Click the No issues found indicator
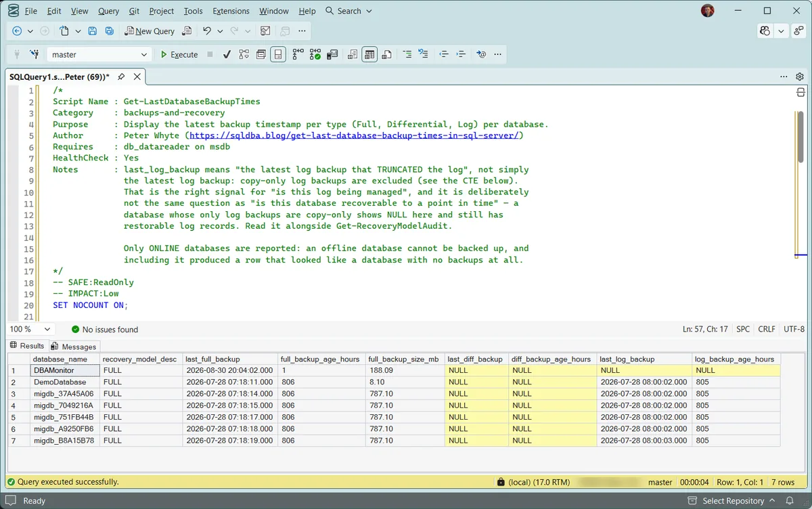This screenshot has height=509, width=812. click(104, 330)
